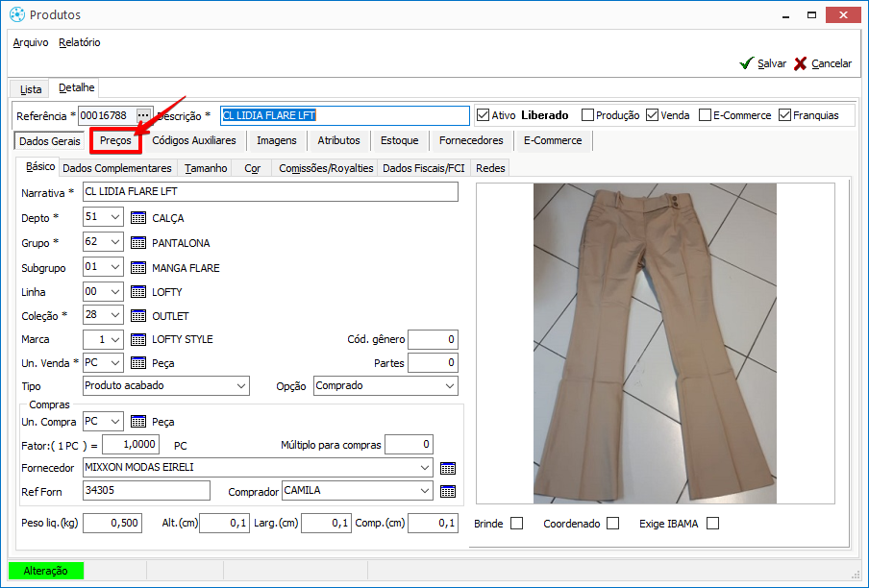
Task: Click the ellipsis button beside Referência
Action: 143,115
